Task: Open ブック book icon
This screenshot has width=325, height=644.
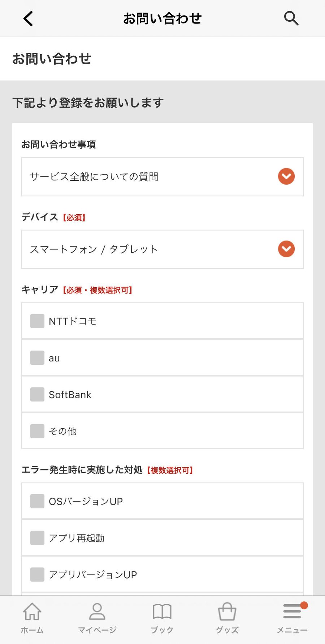Action: (162, 611)
